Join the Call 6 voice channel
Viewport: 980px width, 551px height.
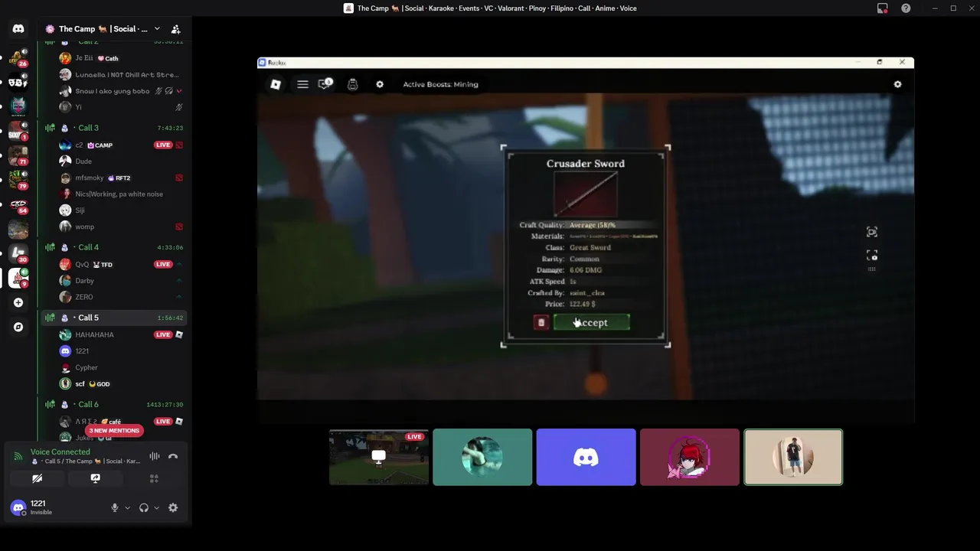[x=114, y=404]
